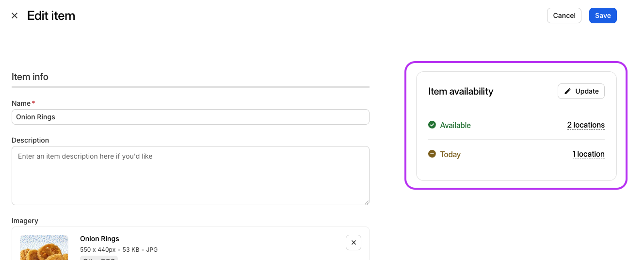Cancel editing the item

click(564, 16)
